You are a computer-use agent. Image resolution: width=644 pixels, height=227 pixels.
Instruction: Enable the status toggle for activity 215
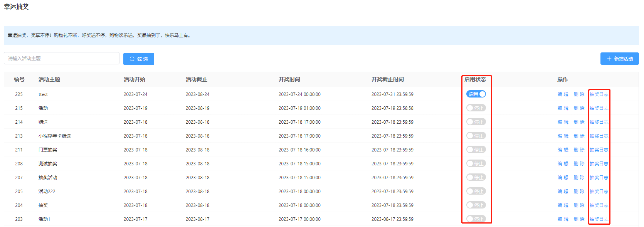tap(476, 108)
